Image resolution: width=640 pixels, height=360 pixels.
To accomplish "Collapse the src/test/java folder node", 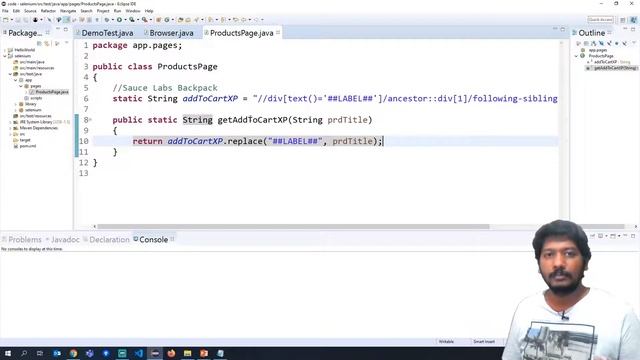I will (x=10, y=74).
